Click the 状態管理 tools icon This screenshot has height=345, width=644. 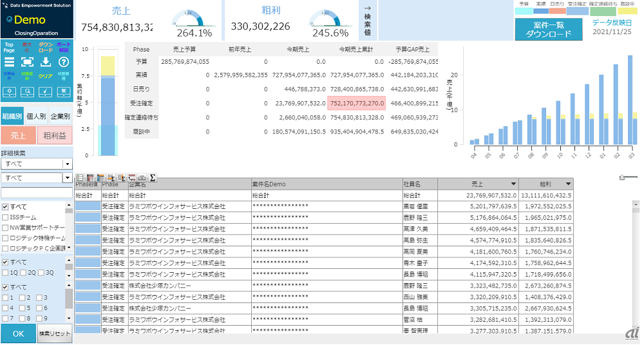[x=64, y=91]
